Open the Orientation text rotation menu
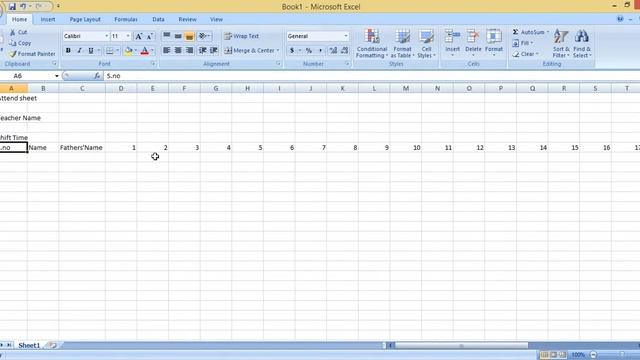This screenshot has width=640, height=360. pos(204,36)
